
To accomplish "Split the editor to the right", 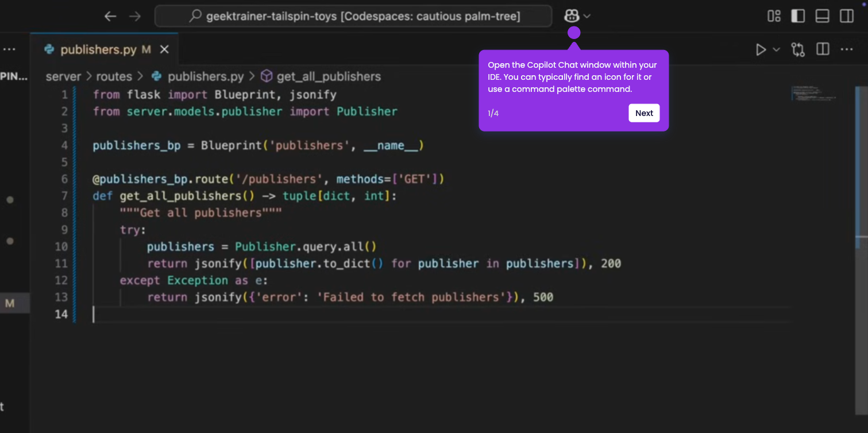I will click(x=823, y=49).
